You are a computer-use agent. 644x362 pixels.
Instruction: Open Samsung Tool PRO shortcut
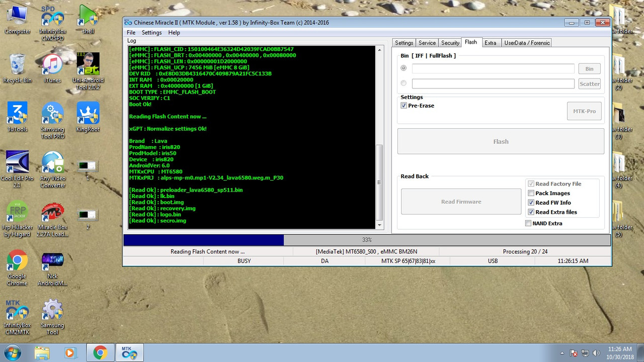tap(52, 121)
